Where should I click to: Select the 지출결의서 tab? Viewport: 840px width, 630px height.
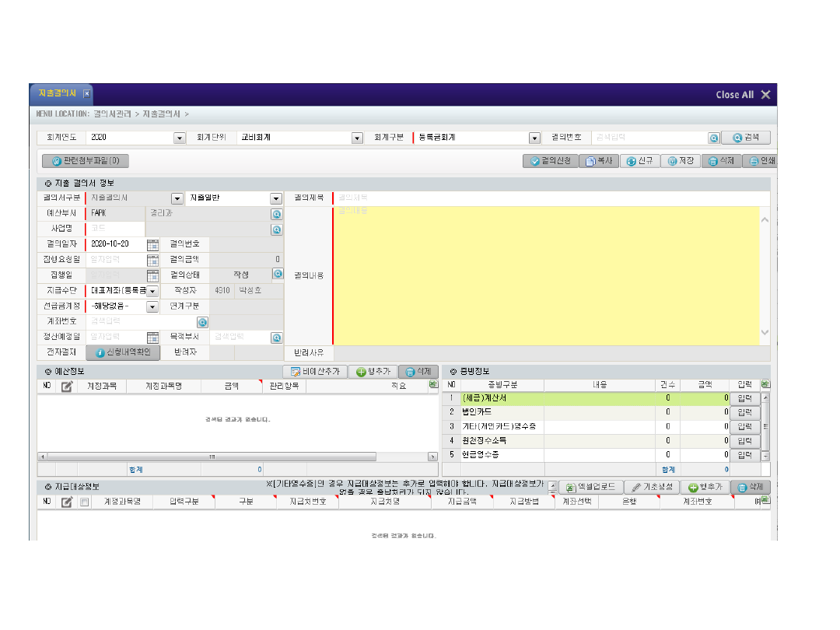pyautogui.click(x=58, y=93)
